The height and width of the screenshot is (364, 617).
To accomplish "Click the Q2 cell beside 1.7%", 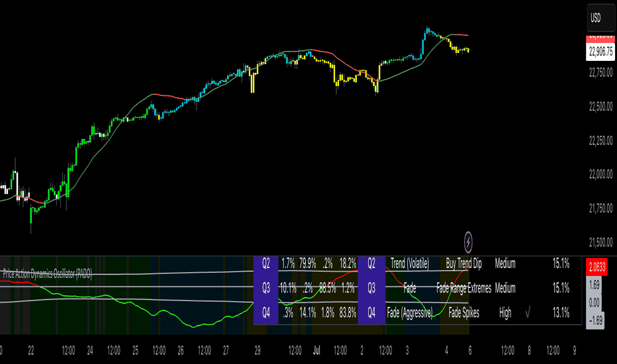I will pos(266,263).
